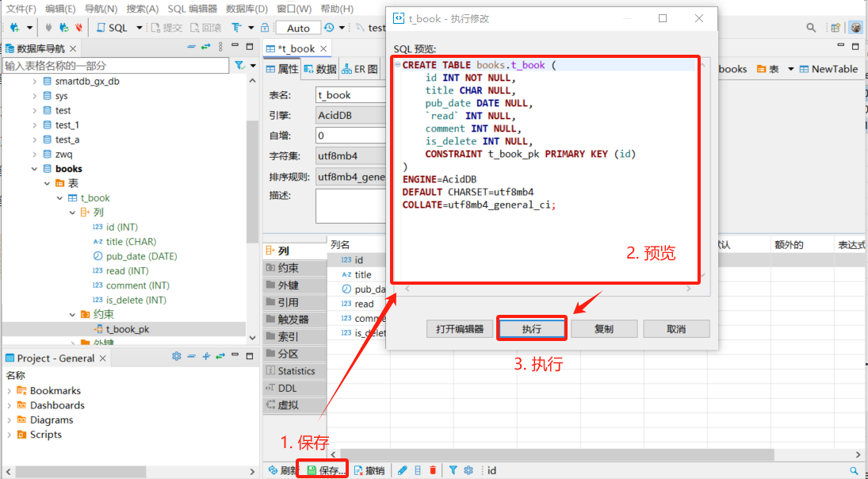Screen dimensions: 868x479
Task: Click the red disconnect icon in toolbar
Action: pos(78,28)
